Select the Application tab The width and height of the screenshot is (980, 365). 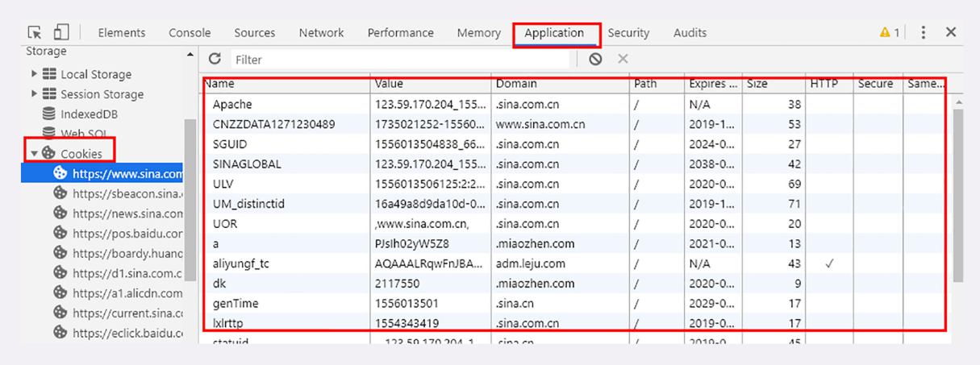pos(554,33)
